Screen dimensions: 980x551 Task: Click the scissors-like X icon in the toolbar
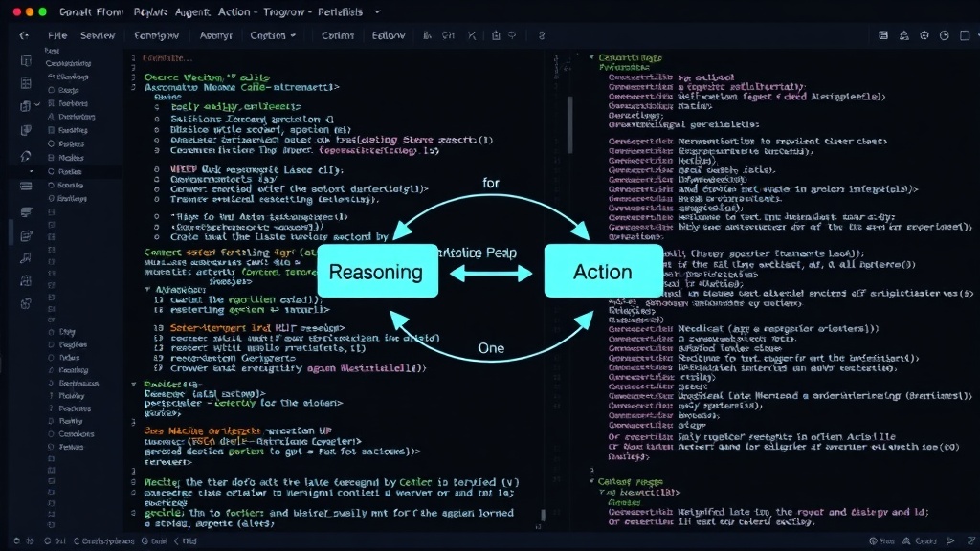click(x=472, y=35)
